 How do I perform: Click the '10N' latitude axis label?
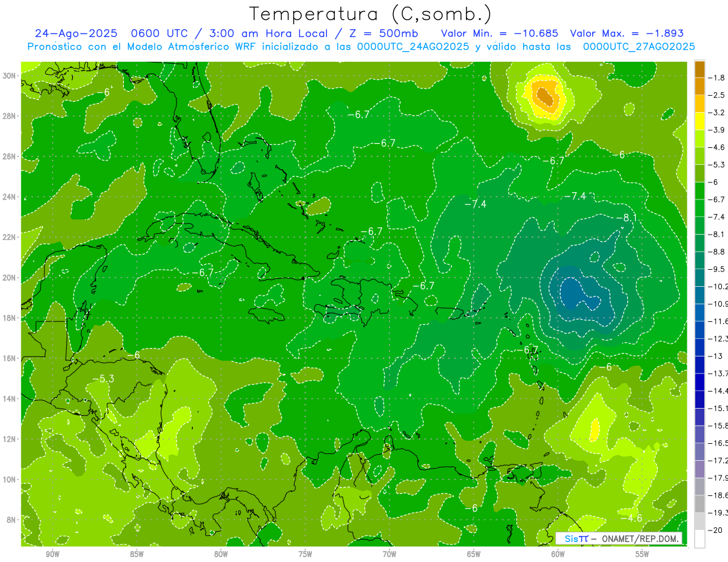(x=10, y=479)
